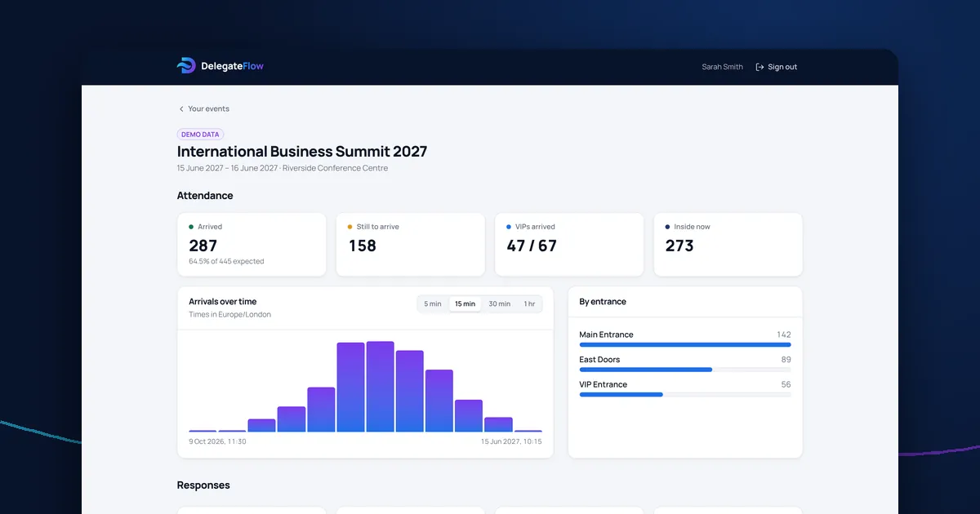Click the green dot beside Arrived

[x=191, y=227]
